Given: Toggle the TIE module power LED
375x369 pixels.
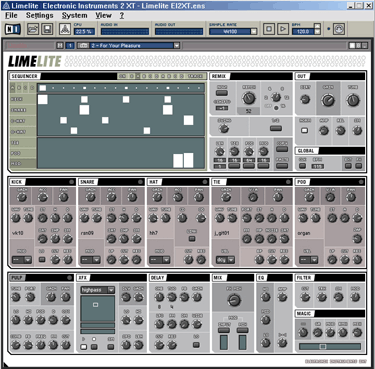Looking at the screenshot, I should [288, 182].
